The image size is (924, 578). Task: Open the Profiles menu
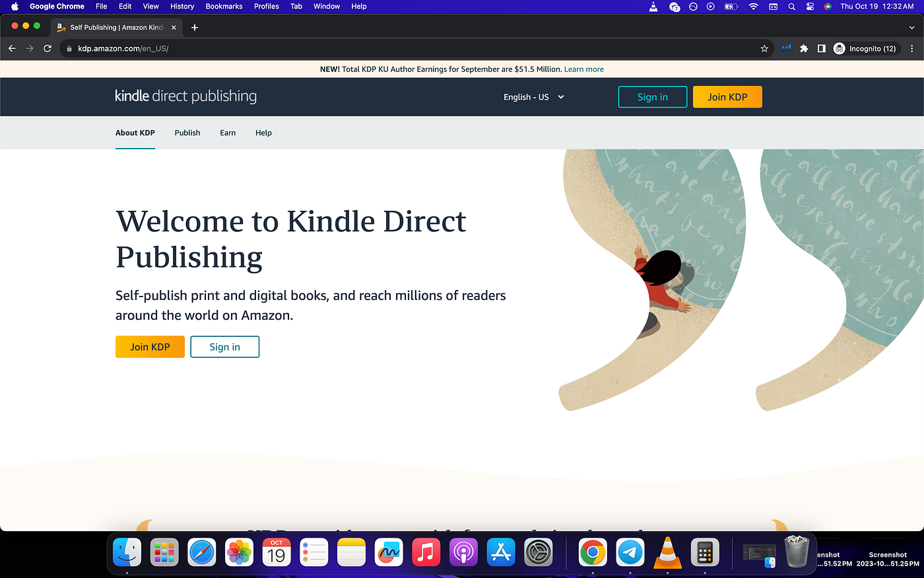(x=267, y=6)
